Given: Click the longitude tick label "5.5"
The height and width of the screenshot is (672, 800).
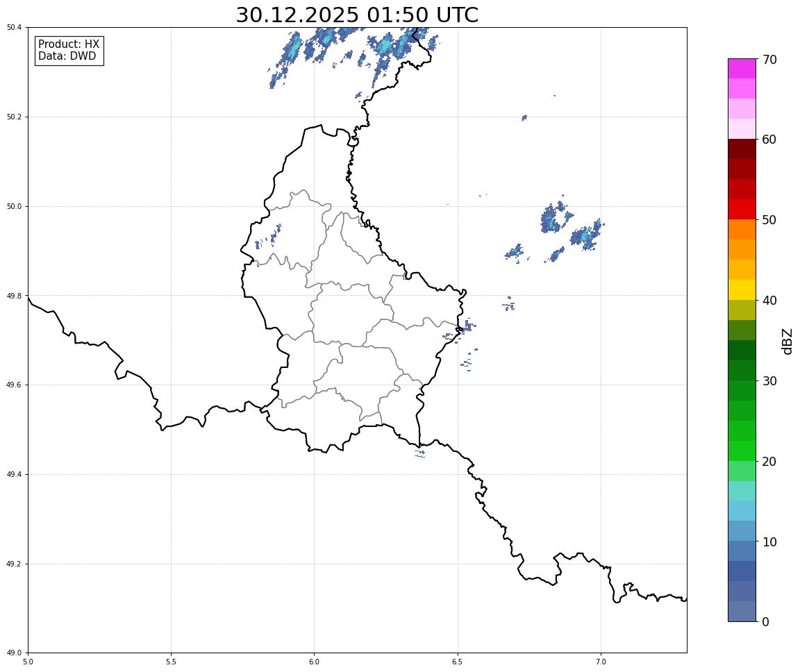Looking at the screenshot, I should coord(171,662).
